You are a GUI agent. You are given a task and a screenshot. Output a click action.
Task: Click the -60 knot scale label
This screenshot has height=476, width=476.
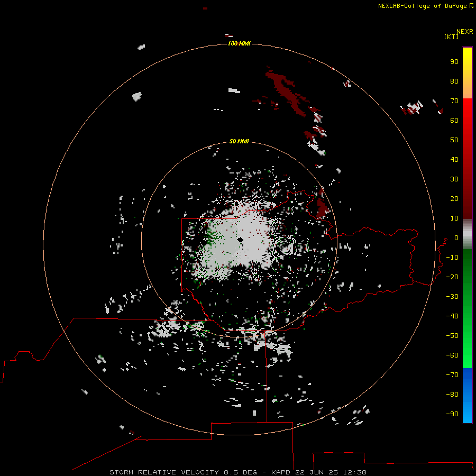pyautogui.click(x=452, y=355)
